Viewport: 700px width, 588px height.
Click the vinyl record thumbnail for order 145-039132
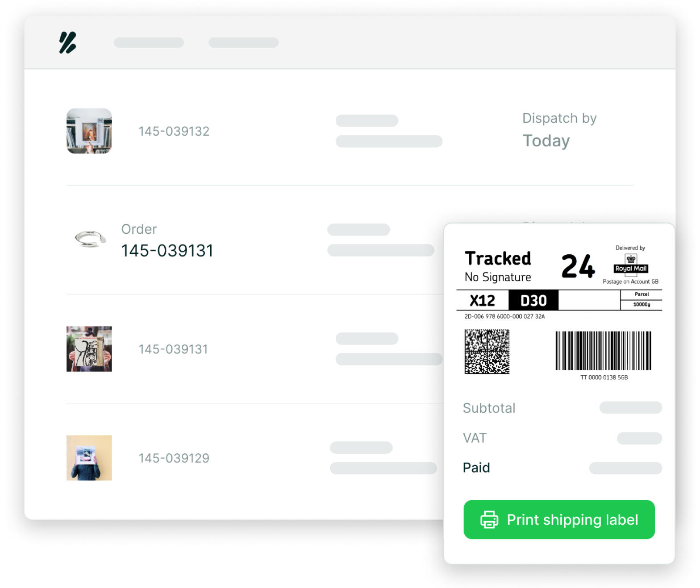[89, 131]
